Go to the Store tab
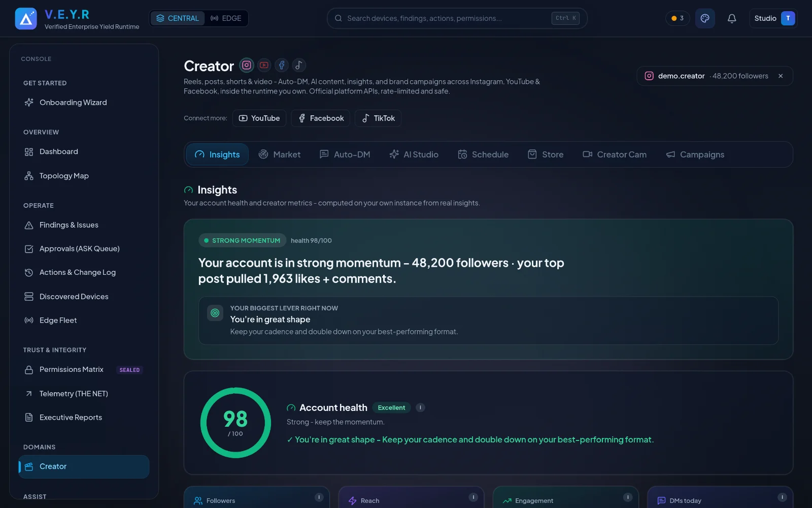This screenshot has height=508, width=812. tap(546, 154)
